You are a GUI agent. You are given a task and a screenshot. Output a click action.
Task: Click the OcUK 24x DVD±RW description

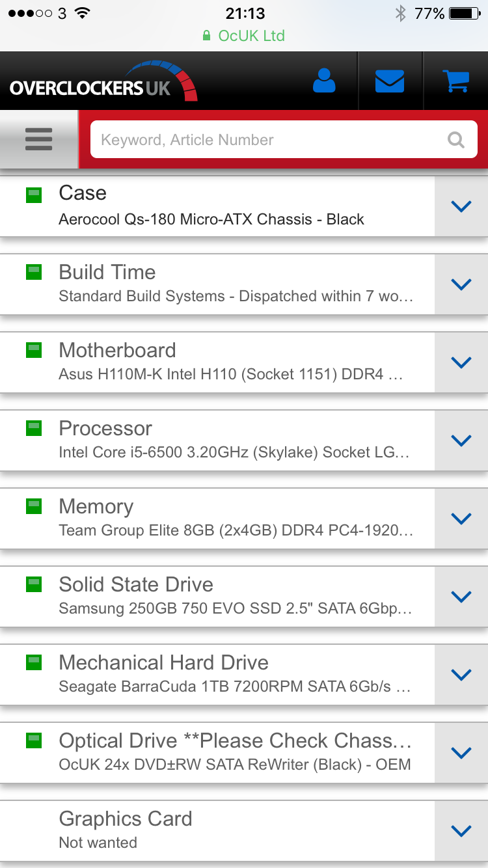coord(234,765)
